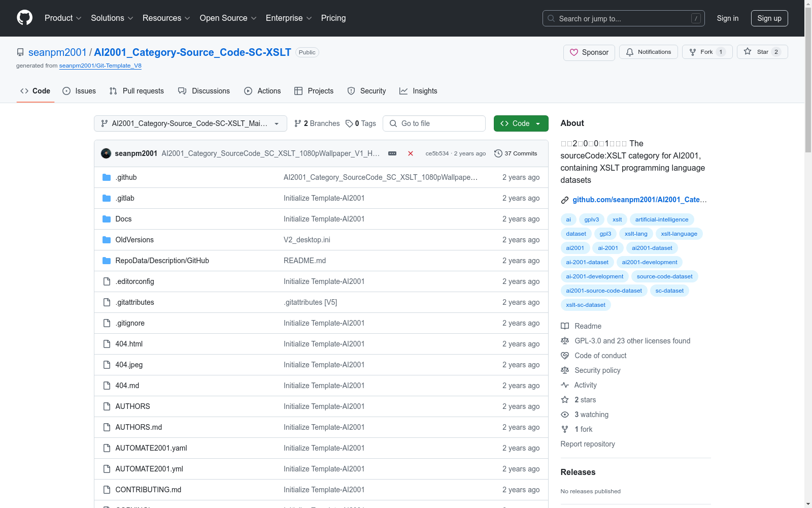812x508 pixels.
Task: Click the link icon beside repository URL
Action: pos(565,200)
